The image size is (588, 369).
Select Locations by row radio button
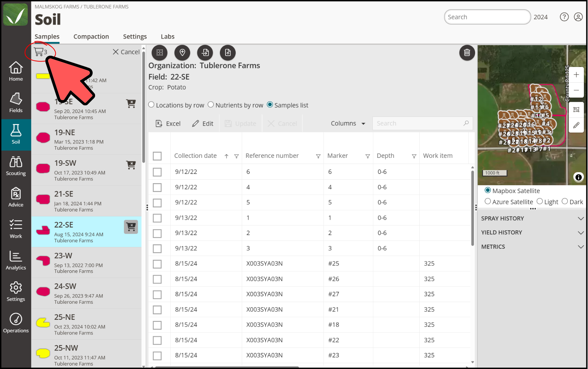click(151, 105)
